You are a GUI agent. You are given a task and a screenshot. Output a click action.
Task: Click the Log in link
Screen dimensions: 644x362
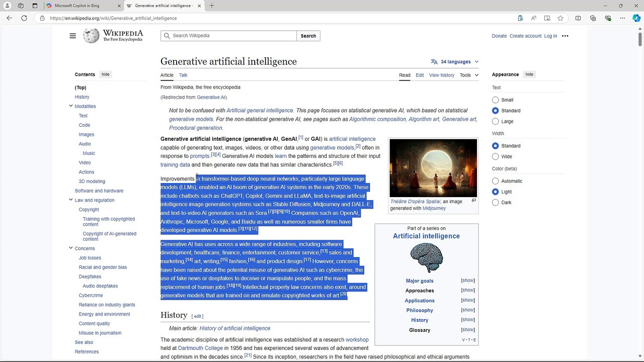point(550,36)
